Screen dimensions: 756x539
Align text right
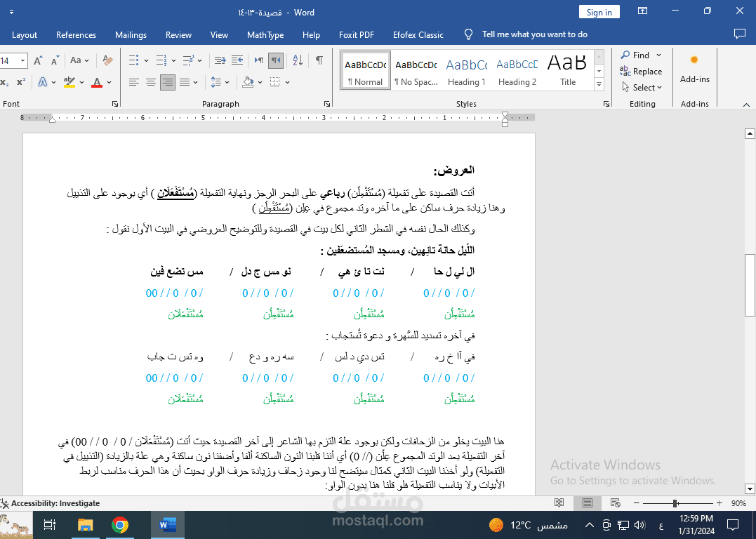168,82
